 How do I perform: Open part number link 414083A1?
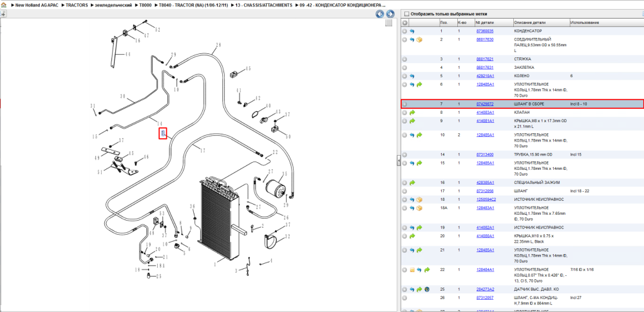pos(485,113)
